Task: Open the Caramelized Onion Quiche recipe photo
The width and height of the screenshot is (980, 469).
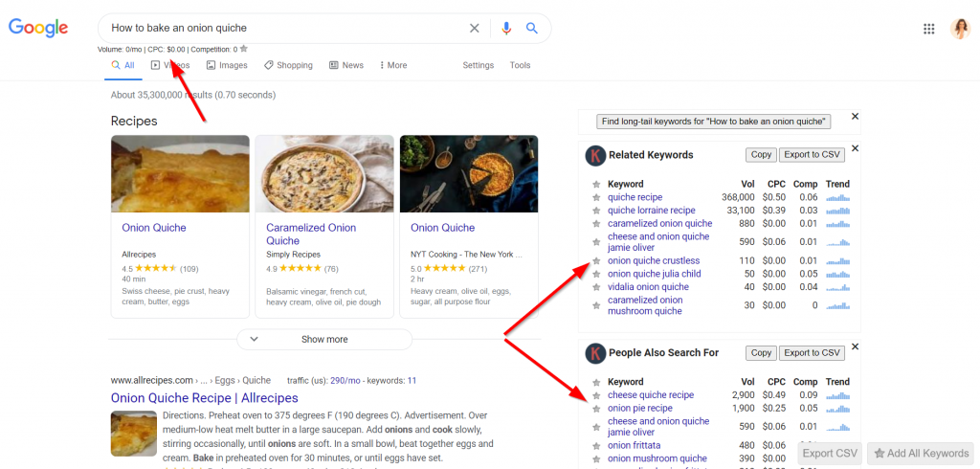Action: tap(323, 173)
